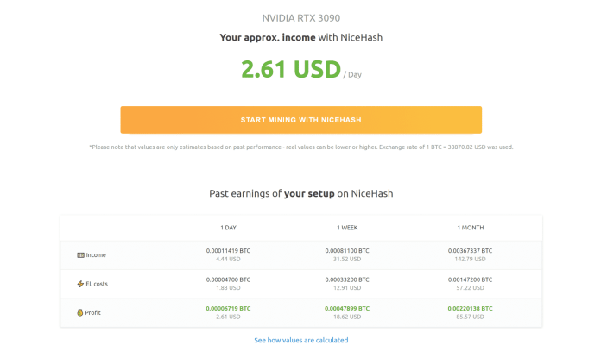Click the 0.00367337 BTC monthly income value
Screen dimensions: 601x364
click(x=471, y=251)
